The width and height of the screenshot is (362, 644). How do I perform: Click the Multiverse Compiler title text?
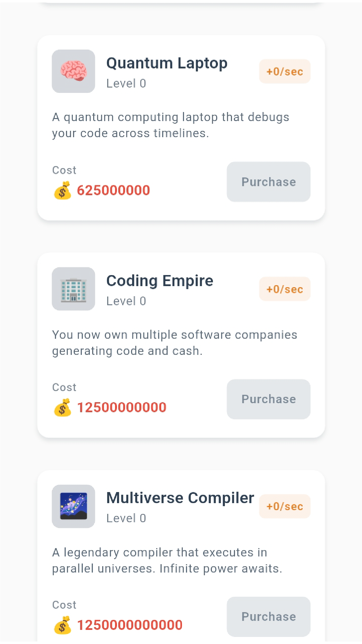click(180, 498)
